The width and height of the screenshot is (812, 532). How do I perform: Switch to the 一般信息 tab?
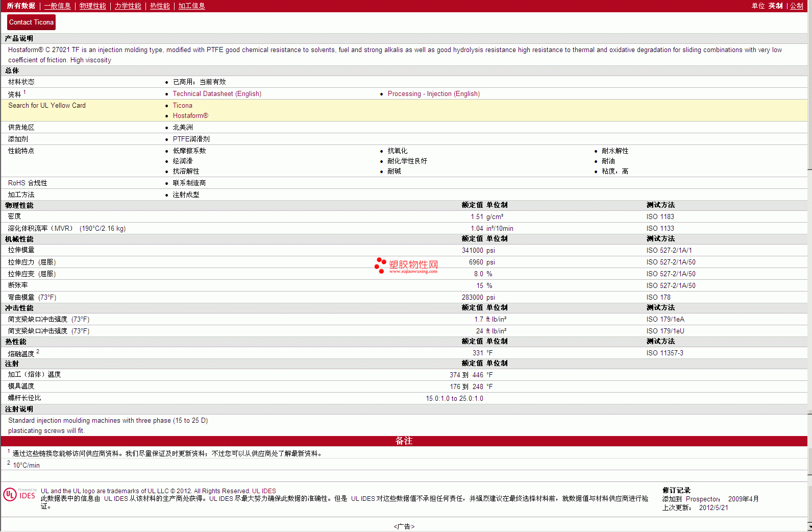pos(58,6)
